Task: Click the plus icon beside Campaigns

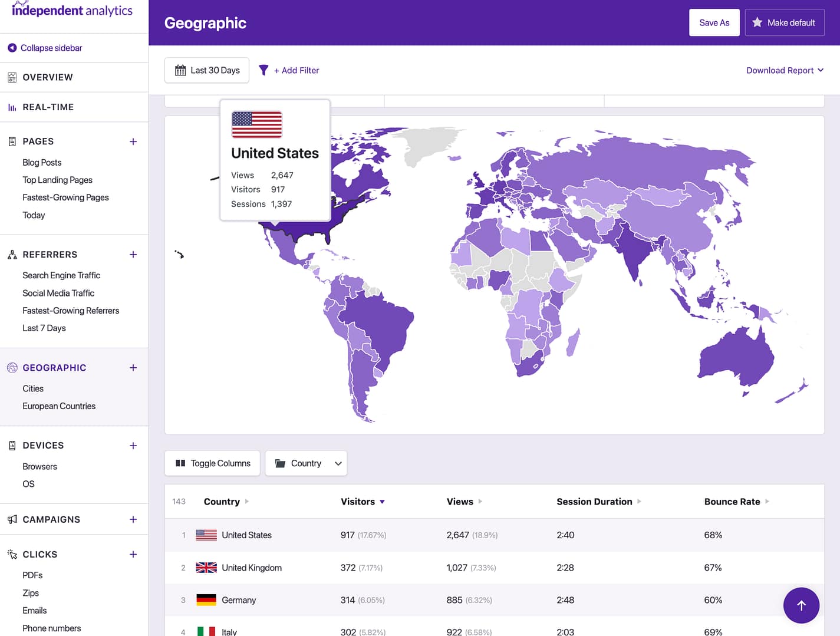Action: coord(133,519)
